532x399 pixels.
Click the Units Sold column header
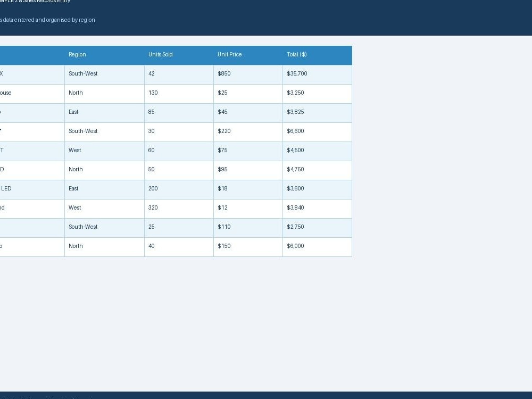(179, 55)
